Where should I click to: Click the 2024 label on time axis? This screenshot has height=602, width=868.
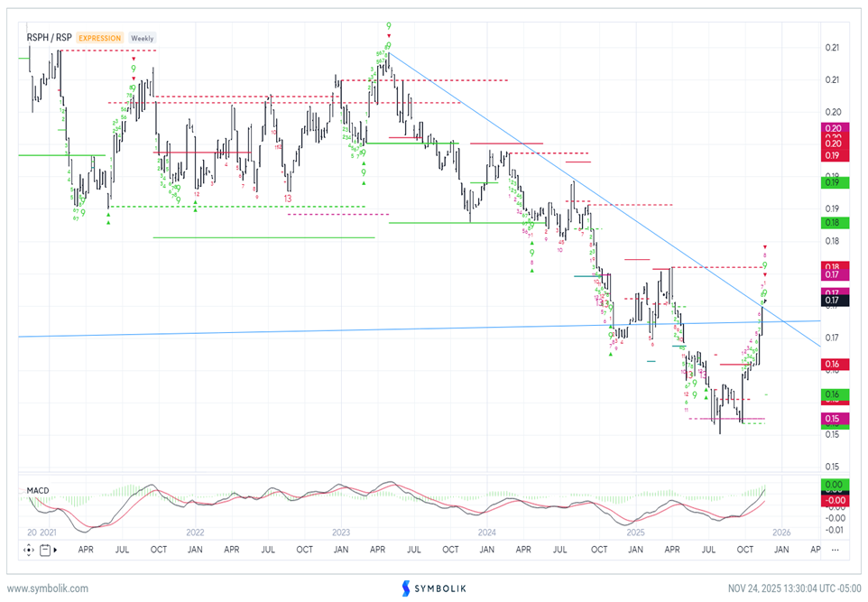[x=487, y=531]
